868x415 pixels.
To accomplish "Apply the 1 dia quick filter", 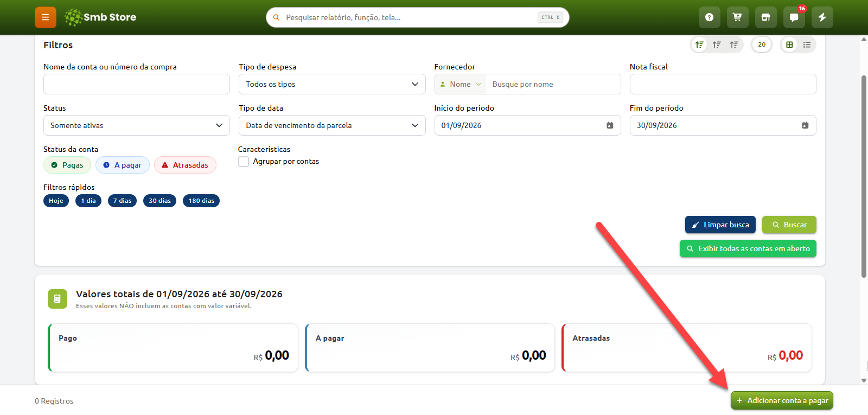I will (x=88, y=201).
